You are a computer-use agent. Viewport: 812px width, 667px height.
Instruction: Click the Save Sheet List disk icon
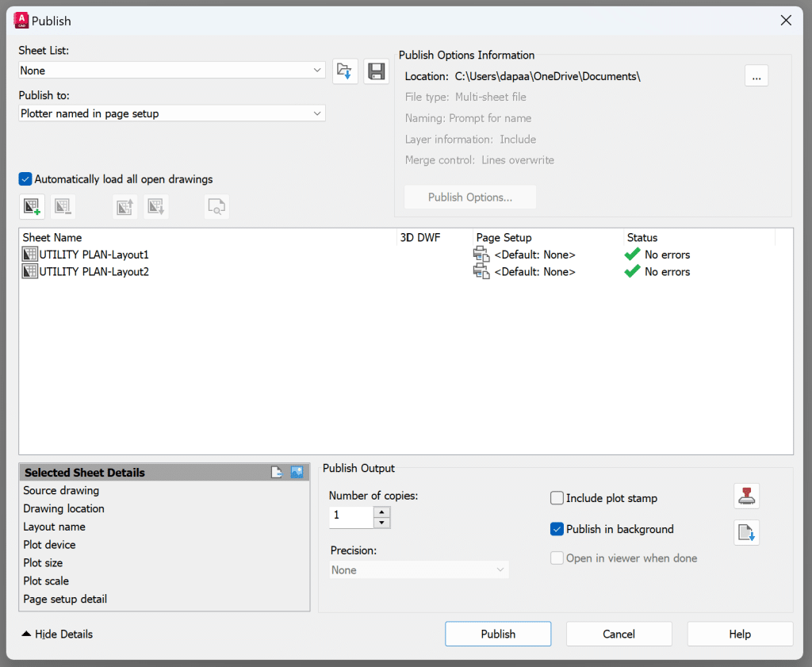[x=376, y=71]
